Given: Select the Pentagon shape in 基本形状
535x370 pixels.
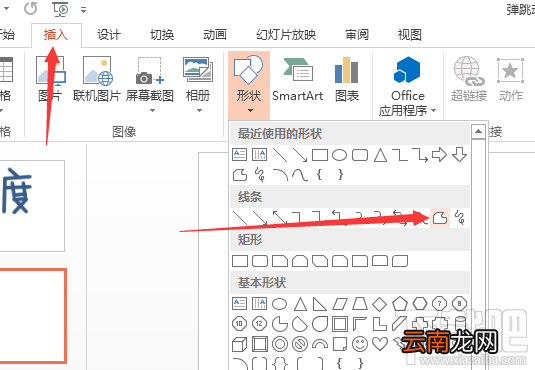Looking at the screenshot, I should click(x=400, y=303).
